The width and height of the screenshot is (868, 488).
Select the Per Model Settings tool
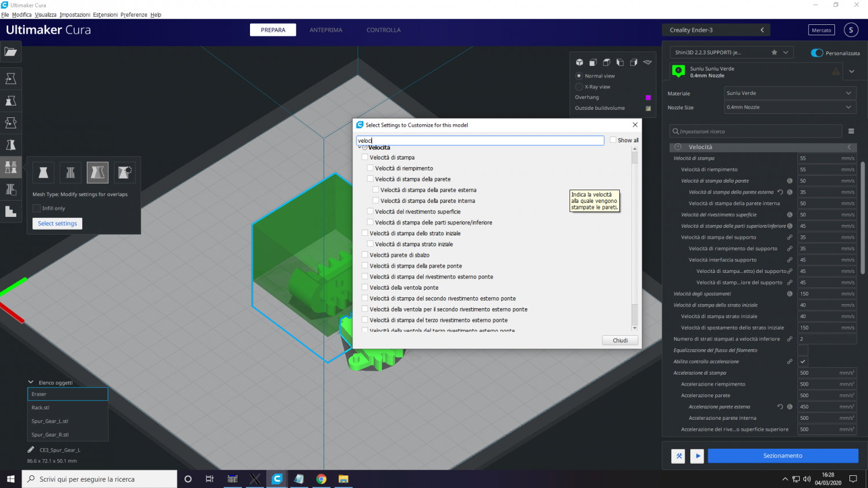[10, 167]
